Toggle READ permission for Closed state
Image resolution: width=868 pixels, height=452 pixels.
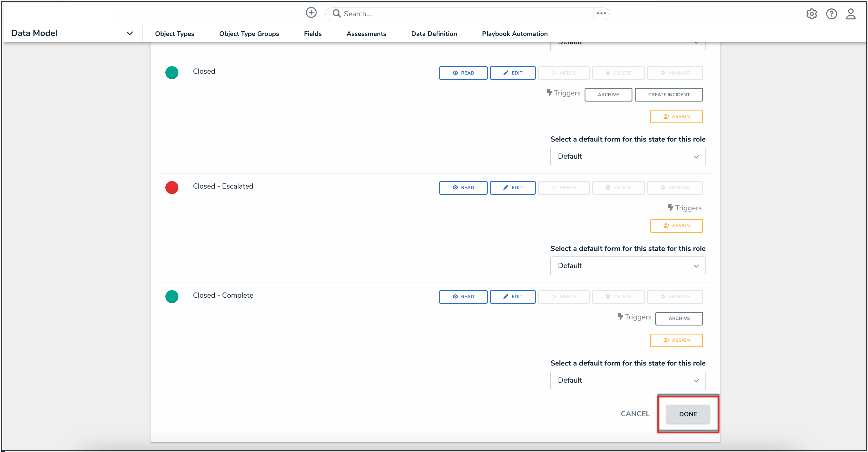463,73
